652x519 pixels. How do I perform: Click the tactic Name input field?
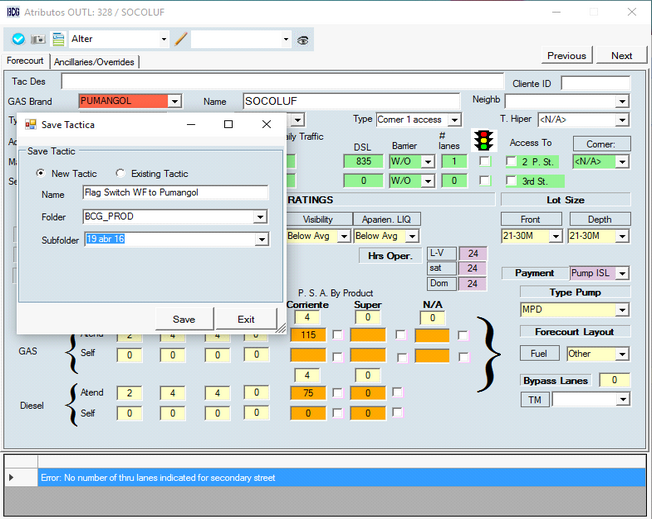point(175,193)
